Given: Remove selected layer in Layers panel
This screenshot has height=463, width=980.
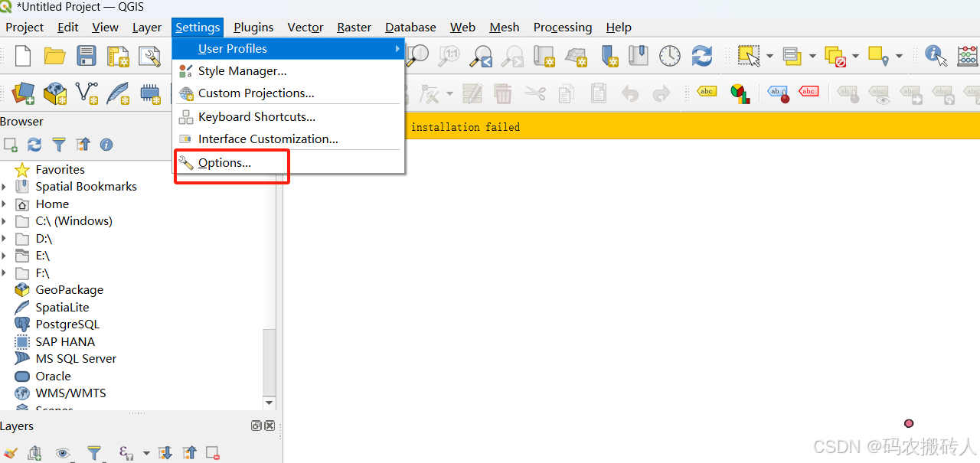Looking at the screenshot, I should pyautogui.click(x=213, y=453).
